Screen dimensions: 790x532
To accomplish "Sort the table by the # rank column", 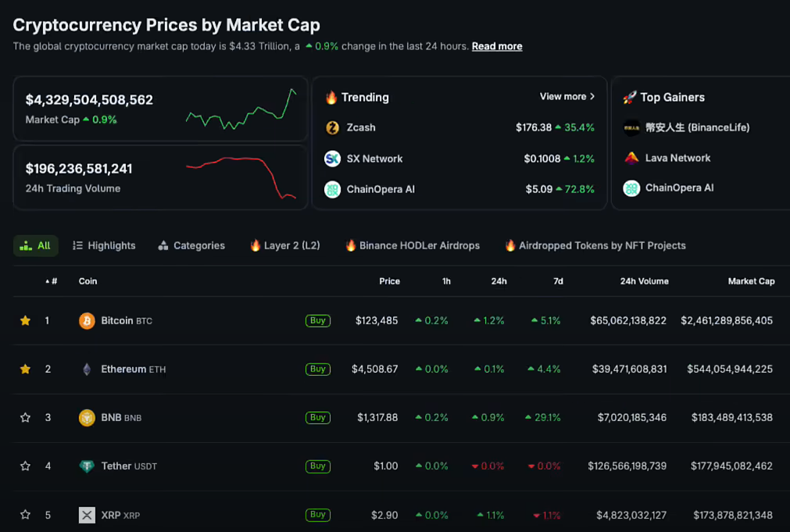I will point(52,281).
